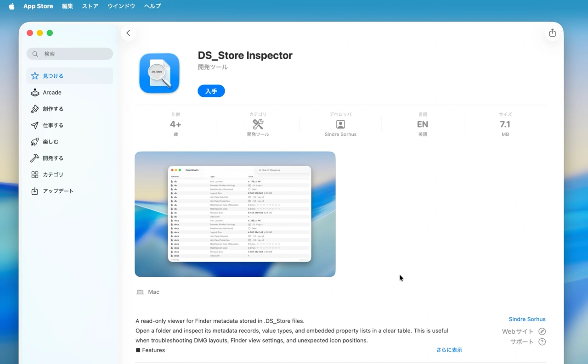Open カテゴリ from the sidebar
The height and width of the screenshot is (364, 588).
[x=52, y=174]
